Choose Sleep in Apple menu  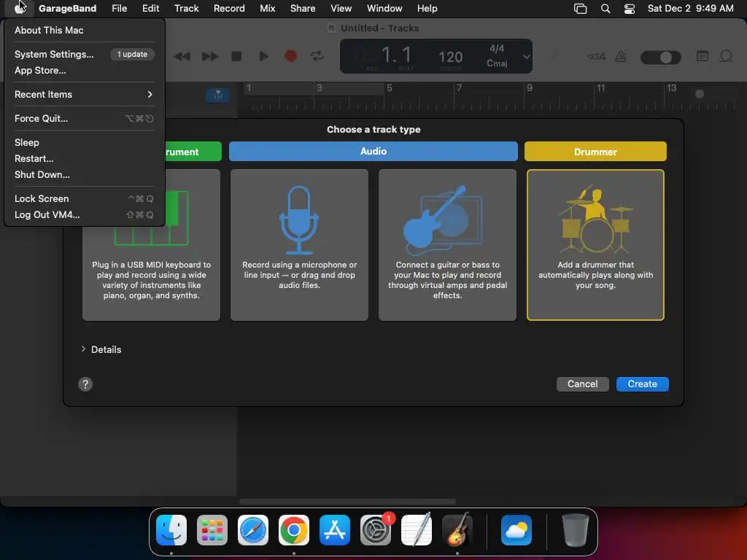pyautogui.click(x=85, y=142)
